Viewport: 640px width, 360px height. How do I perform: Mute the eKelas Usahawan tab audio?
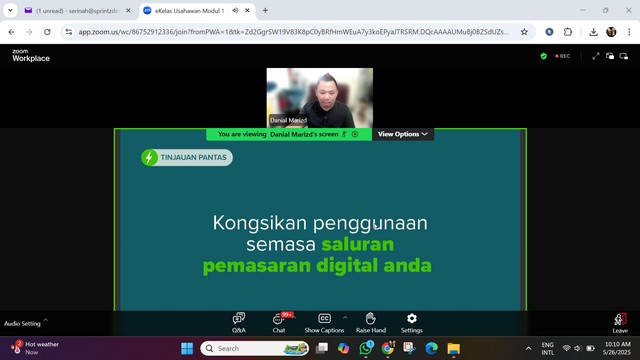(235, 11)
